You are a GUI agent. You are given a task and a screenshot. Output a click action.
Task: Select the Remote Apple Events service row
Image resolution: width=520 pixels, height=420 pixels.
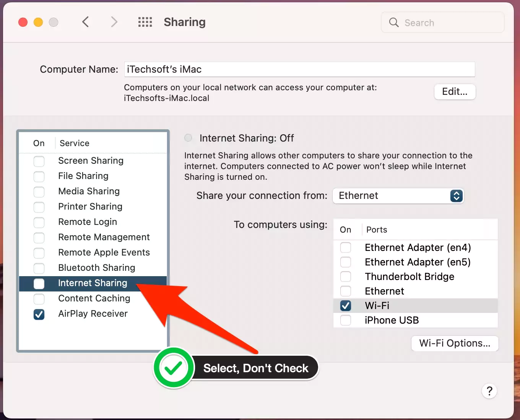[x=93, y=253]
